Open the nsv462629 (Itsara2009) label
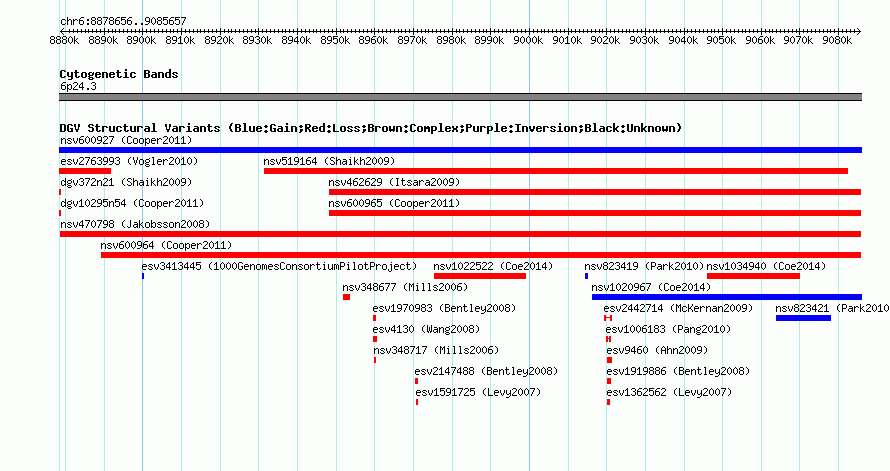The width and height of the screenshot is (890, 471). pyautogui.click(x=394, y=182)
